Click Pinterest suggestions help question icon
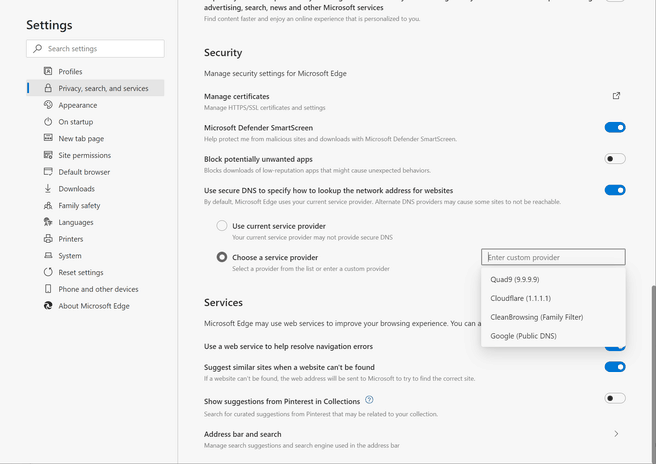Screen dimensions: 656x464 click(369, 400)
